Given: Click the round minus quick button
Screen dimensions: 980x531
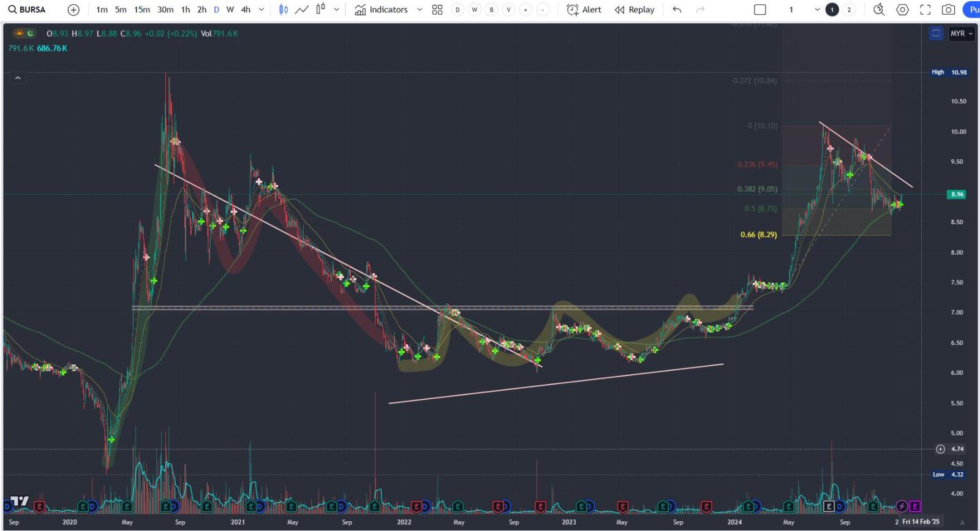Looking at the screenshot, I should [543, 10].
